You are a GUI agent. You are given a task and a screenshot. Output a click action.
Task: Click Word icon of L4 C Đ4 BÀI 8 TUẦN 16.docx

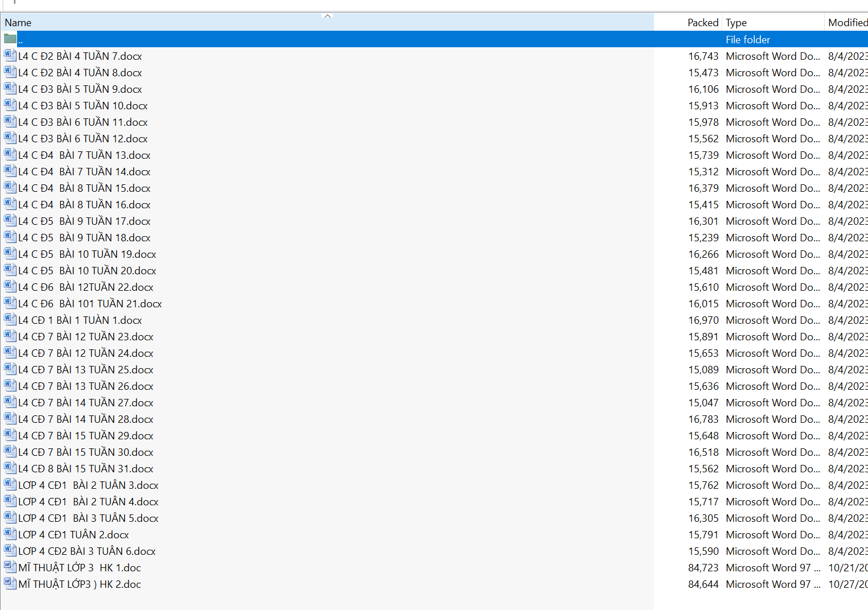10,204
